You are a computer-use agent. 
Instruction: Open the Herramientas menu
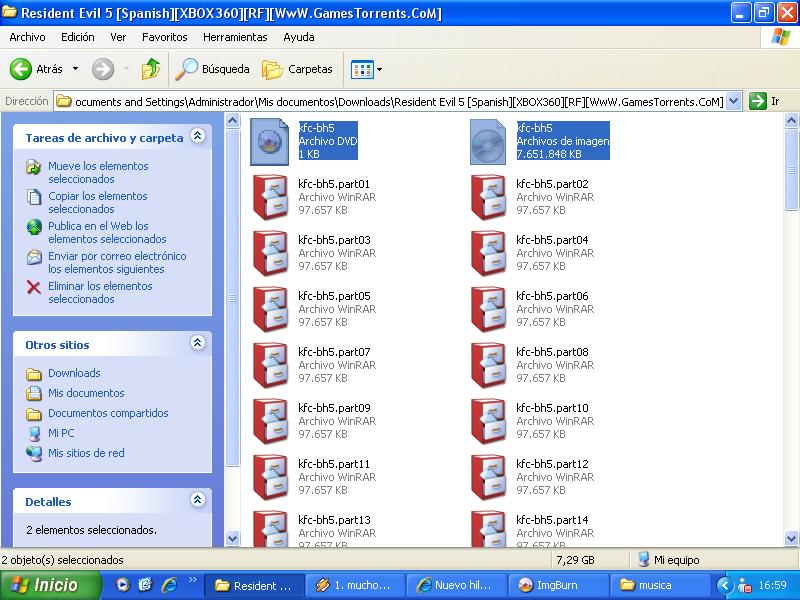235,37
